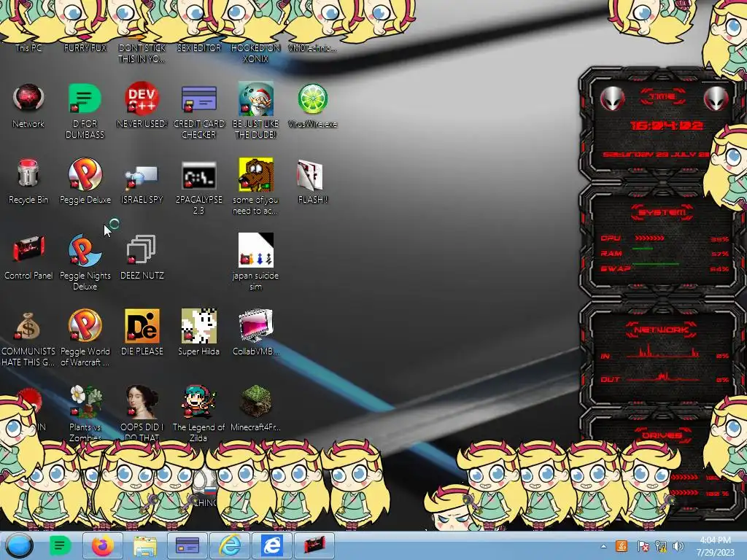Viewport: 747px width, 560px height.
Task: Select the OOPS DID I DO THAT portrait icon
Action: pyautogui.click(x=142, y=412)
